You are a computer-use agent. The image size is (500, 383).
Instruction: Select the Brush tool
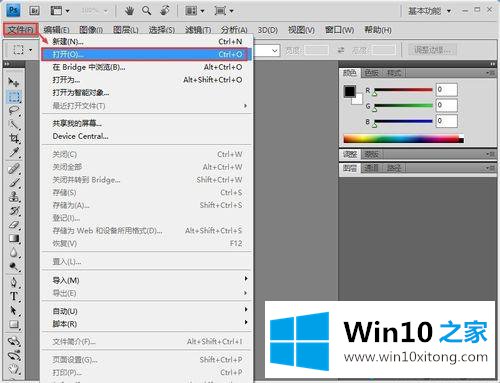[x=14, y=183]
